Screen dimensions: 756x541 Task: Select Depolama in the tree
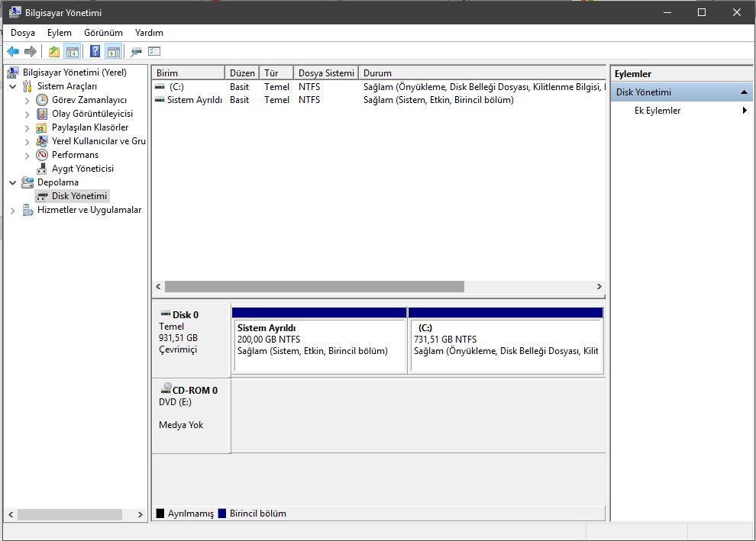tap(57, 182)
